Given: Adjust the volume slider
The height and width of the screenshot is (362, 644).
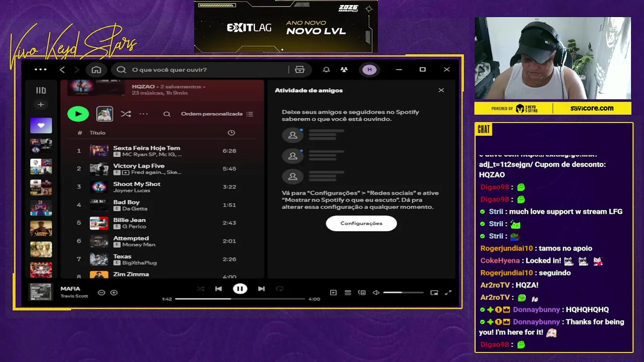Looking at the screenshot, I should (404, 293).
